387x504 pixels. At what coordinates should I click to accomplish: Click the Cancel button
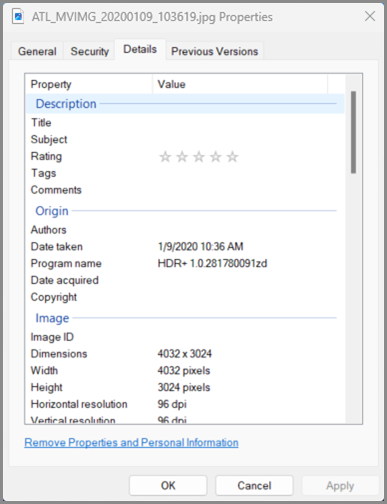point(254,485)
